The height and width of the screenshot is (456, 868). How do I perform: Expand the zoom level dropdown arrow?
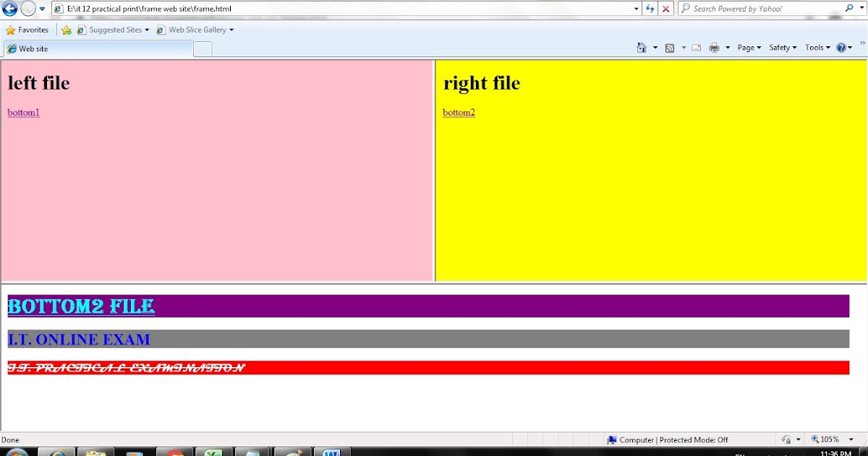[851, 439]
